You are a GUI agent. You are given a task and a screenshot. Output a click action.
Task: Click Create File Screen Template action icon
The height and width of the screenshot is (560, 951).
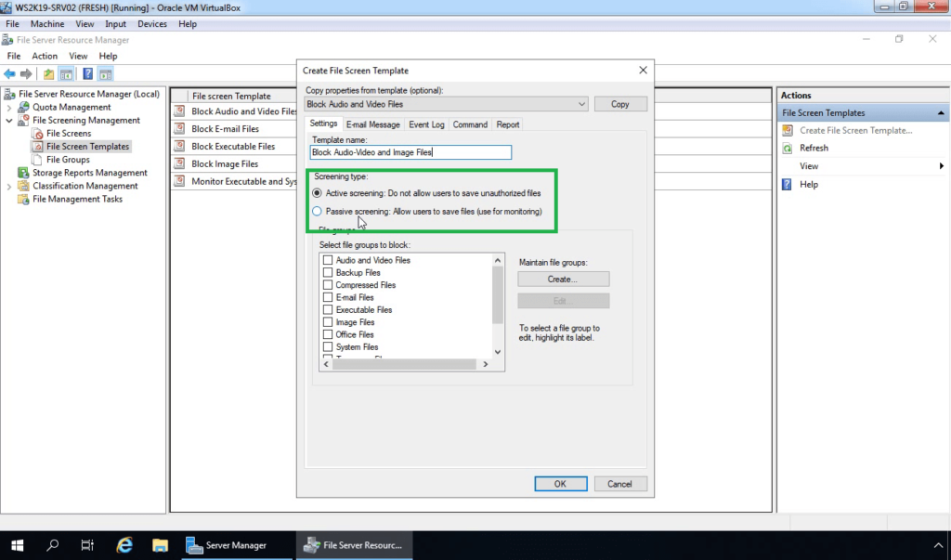pos(788,130)
